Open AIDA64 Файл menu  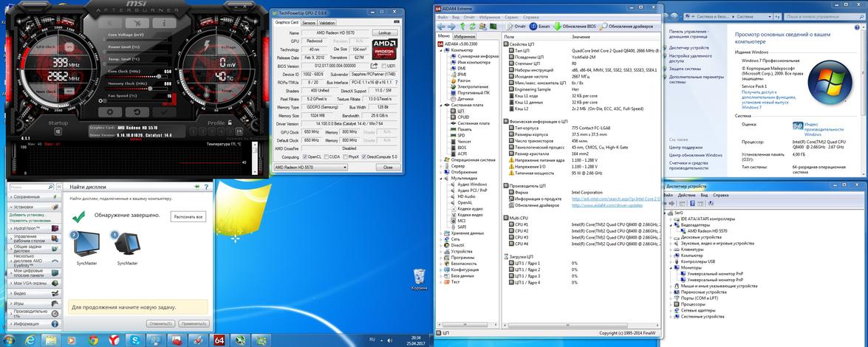click(442, 17)
